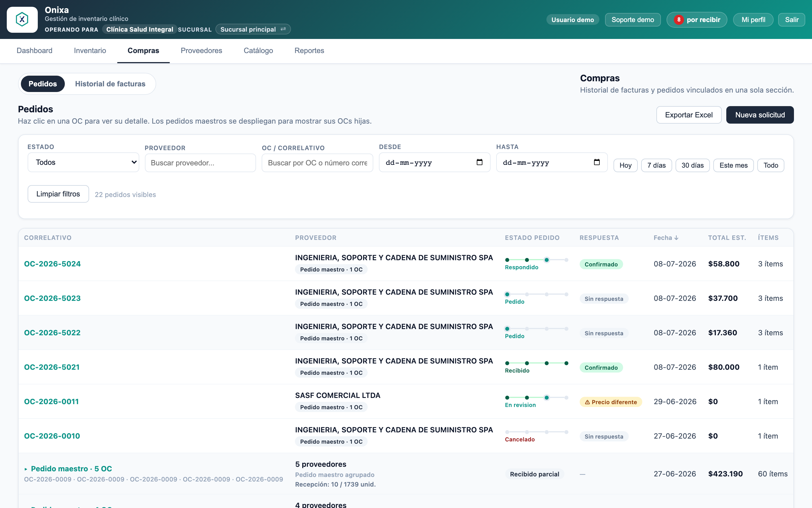Click warning icon in Precio diferente badge
Screen dimensions: 812x508
tap(588, 402)
